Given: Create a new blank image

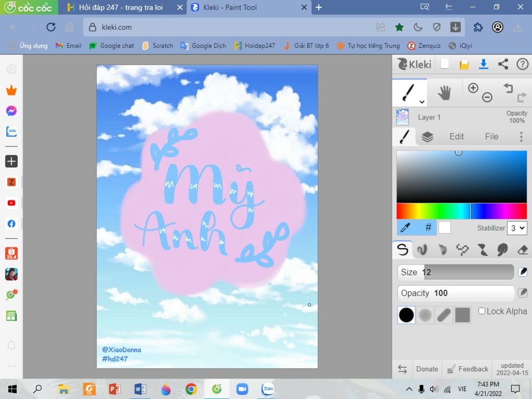Looking at the screenshot, I should [x=445, y=64].
